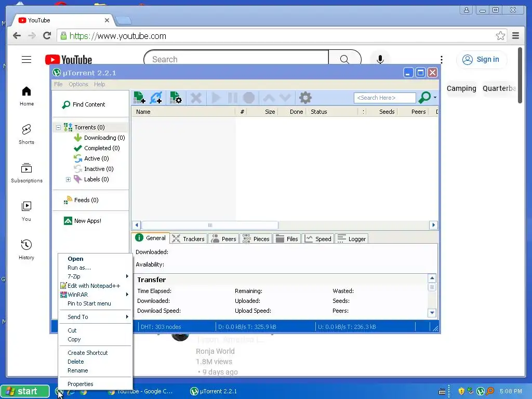Click New Apps! in sidebar
This screenshot has width=532, height=399.
click(83, 221)
